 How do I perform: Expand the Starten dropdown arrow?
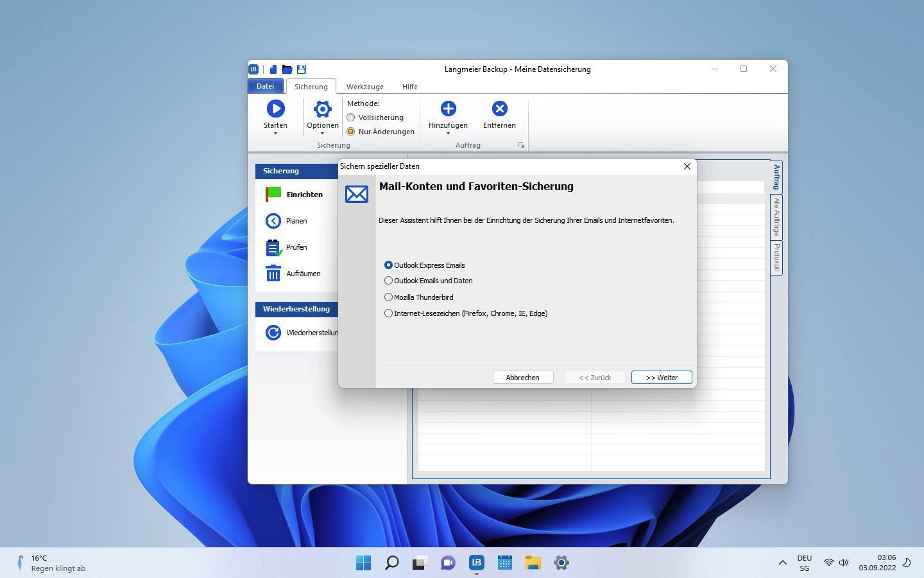point(275,134)
